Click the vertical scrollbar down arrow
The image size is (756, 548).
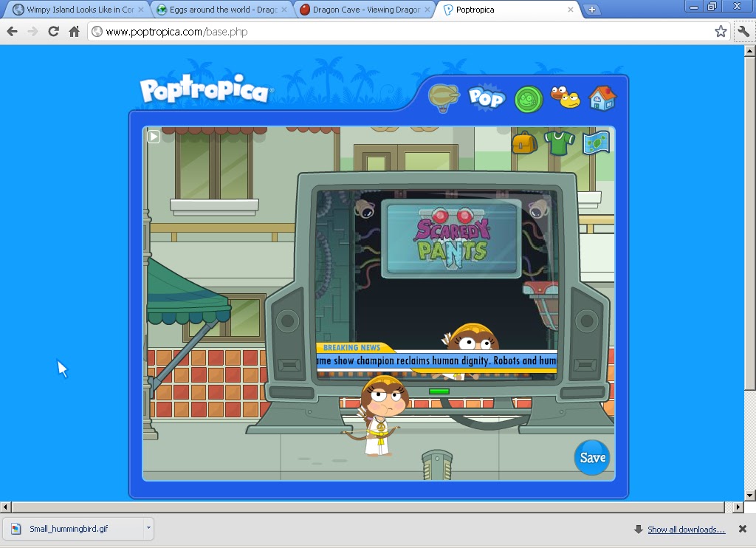749,495
